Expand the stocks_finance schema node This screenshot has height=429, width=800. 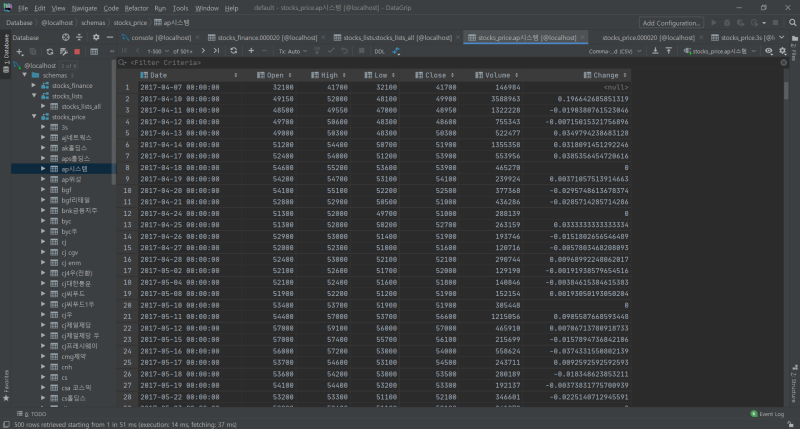(x=34, y=86)
